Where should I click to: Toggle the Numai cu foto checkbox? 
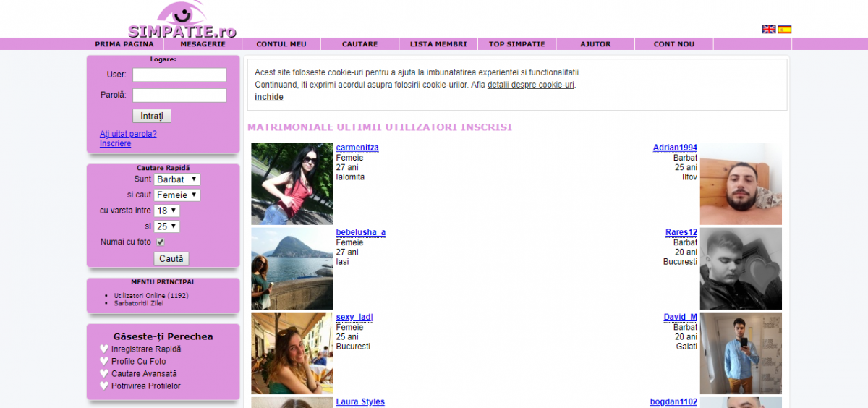(x=161, y=242)
